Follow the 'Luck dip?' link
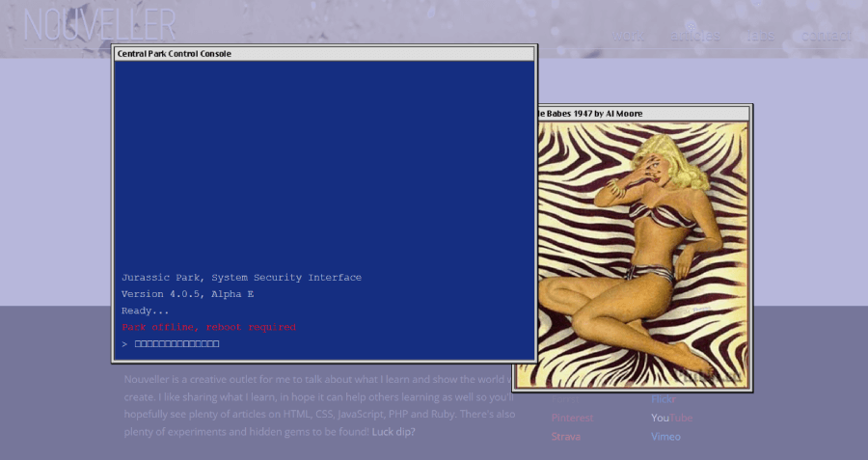Screen dimensions: 868x460 [393, 432]
